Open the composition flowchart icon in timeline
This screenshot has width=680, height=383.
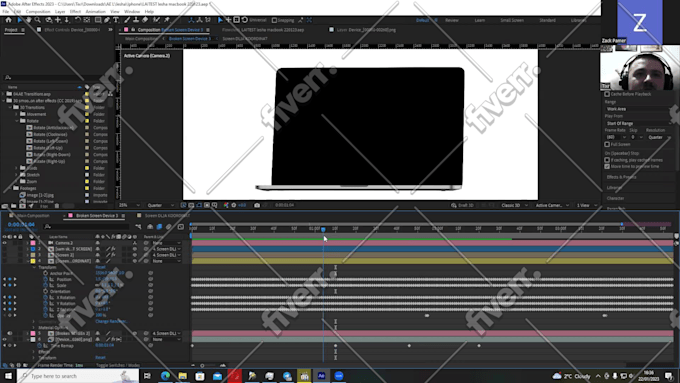click(138, 226)
